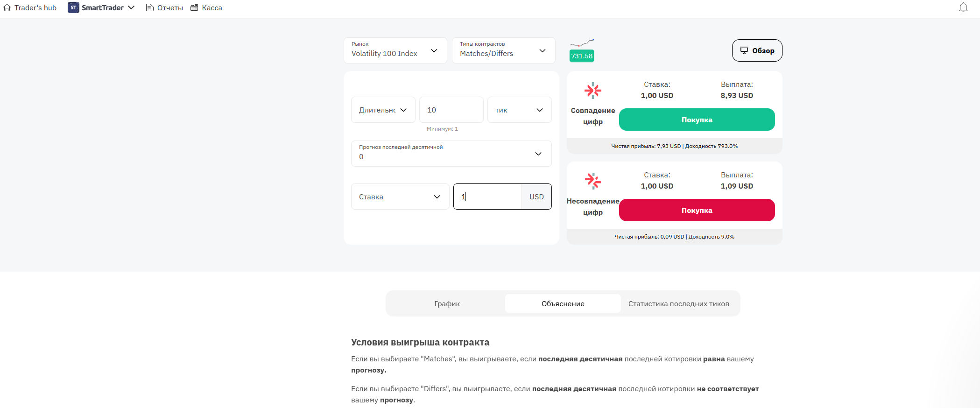This screenshot has width=980, height=408.
Task: Click the Matches (Совпадение цифр) contract icon
Action: pyautogui.click(x=592, y=91)
